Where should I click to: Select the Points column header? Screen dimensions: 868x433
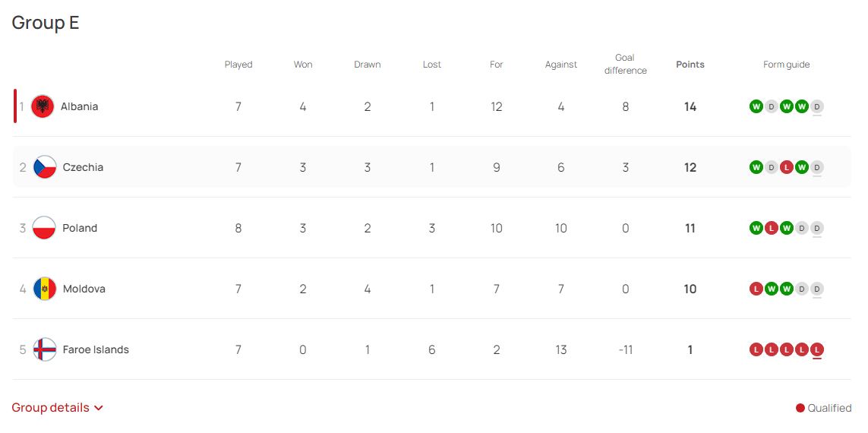click(690, 65)
